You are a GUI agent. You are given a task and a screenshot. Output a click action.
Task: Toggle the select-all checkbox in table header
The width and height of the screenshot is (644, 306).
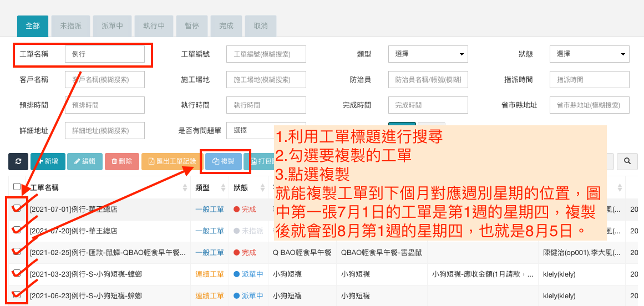pos(17,187)
